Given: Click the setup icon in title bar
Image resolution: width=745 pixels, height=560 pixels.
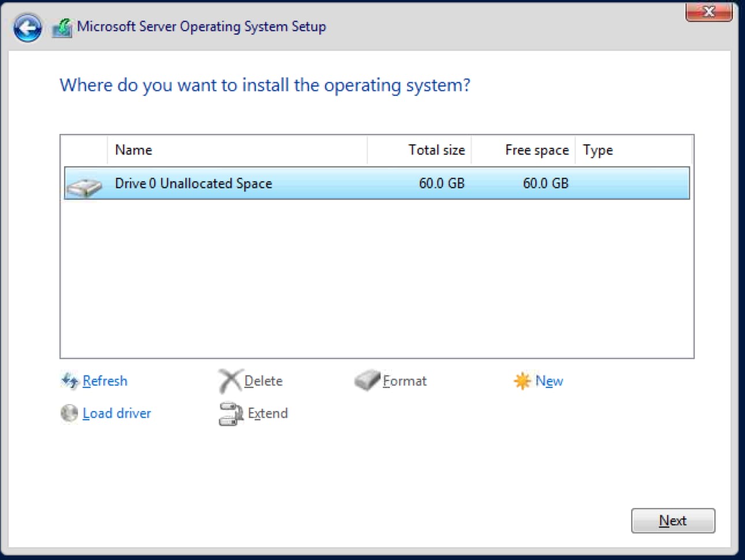Looking at the screenshot, I should pyautogui.click(x=62, y=27).
